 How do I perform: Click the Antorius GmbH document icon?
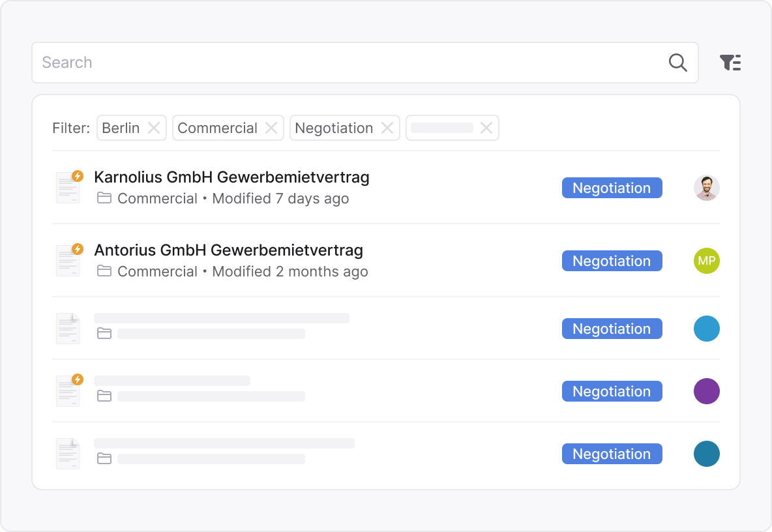pyautogui.click(x=68, y=260)
